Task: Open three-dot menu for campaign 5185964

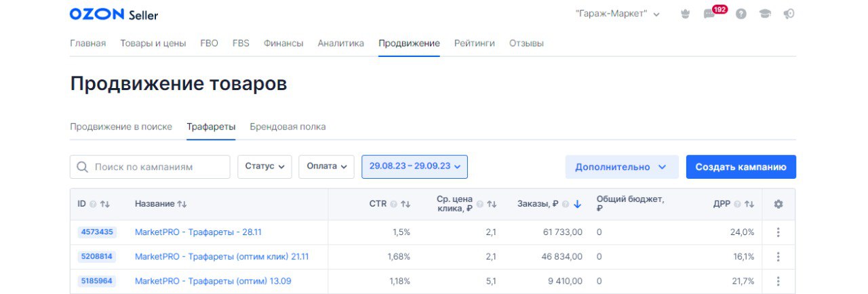Action: [778, 281]
